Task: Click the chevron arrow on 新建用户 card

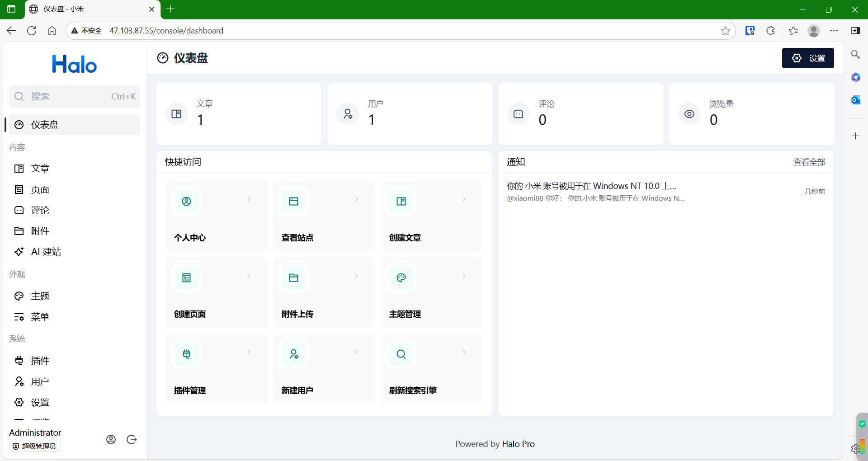Action: pyautogui.click(x=356, y=352)
